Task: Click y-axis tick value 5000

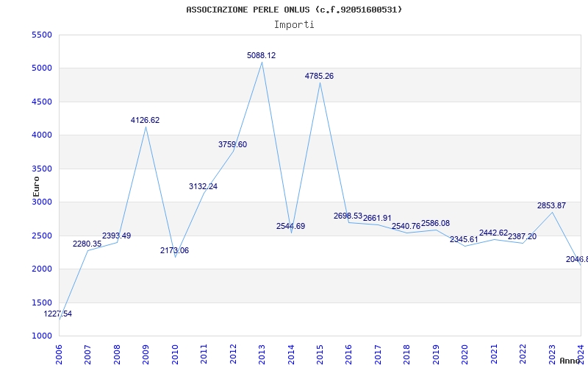Action: 42,68
